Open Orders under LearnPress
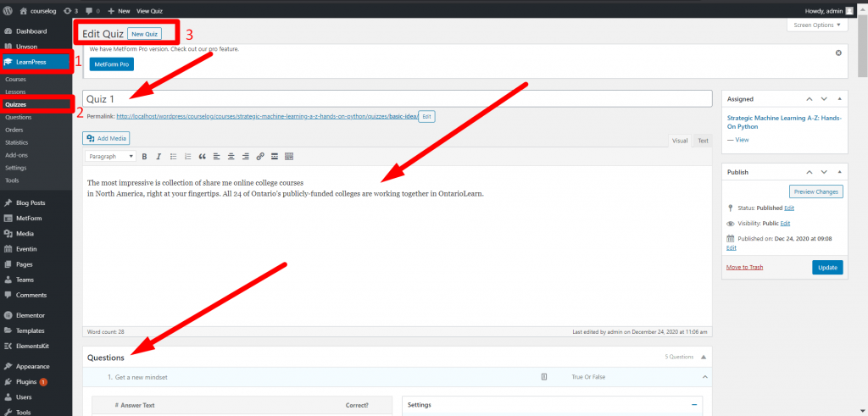 [14, 130]
